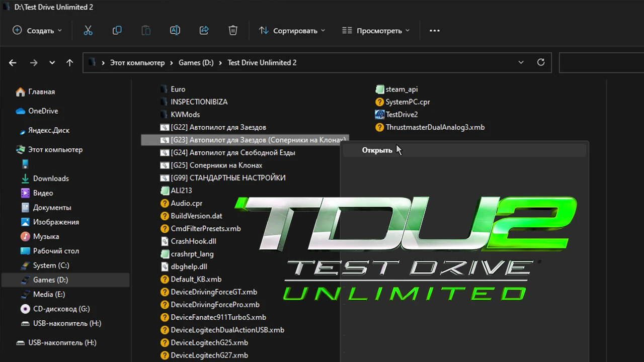Click the Forward navigation arrow

click(33, 62)
